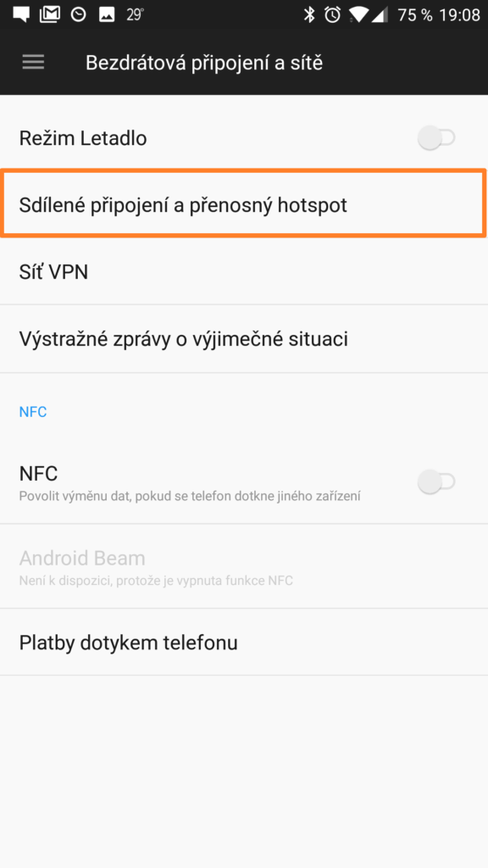Open the hamburger navigation menu
This screenshot has width=488, height=868.
[x=33, y=63]
